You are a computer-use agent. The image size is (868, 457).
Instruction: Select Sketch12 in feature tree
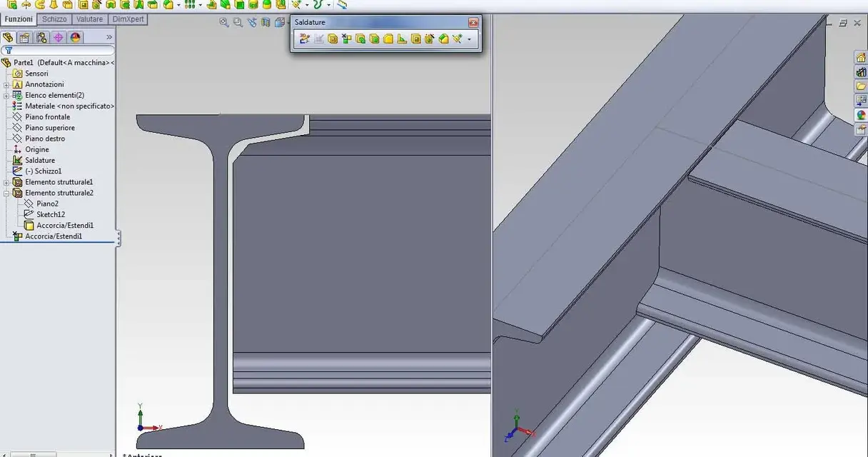click(x=51, y=214)
